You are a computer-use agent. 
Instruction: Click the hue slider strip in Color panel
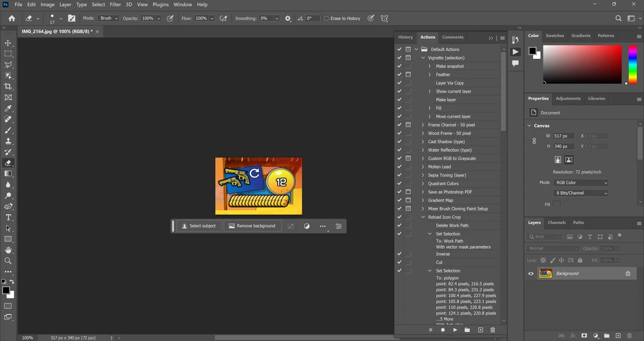[633, 65]
